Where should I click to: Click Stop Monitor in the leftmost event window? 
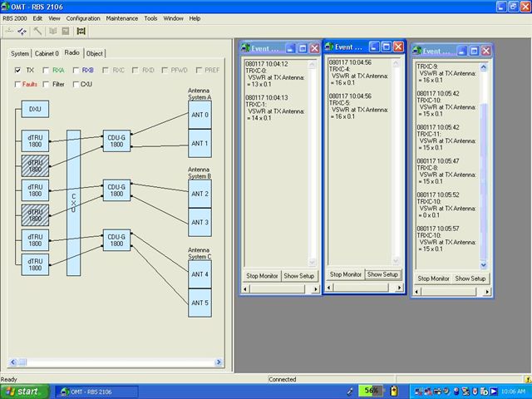point(262,275)
